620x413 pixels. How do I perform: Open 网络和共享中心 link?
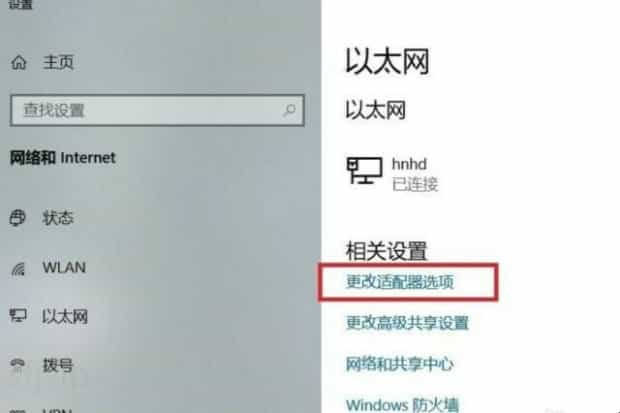pyautogui.click(x=399, y=364)
